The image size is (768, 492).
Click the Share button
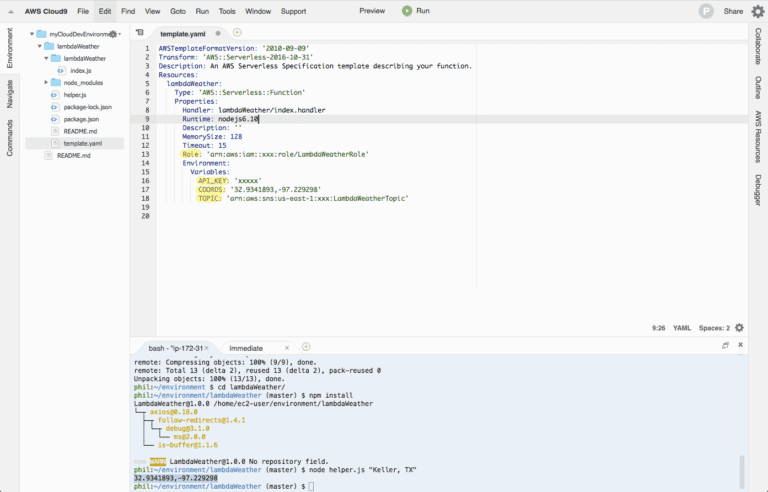[733, 11]
